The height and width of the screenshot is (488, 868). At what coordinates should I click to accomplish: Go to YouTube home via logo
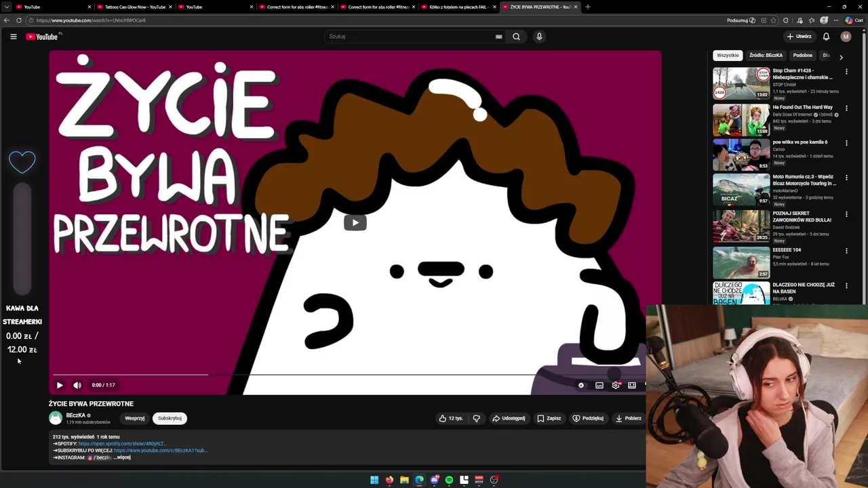(42, 37)
